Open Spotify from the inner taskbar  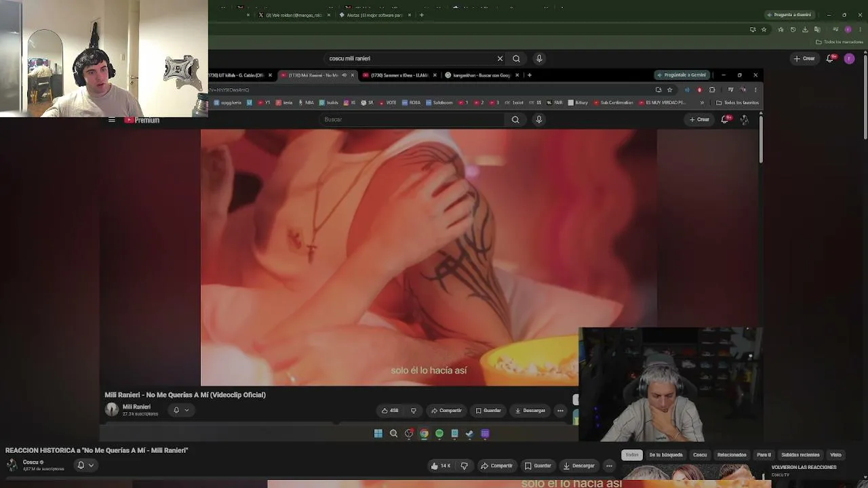439,434
